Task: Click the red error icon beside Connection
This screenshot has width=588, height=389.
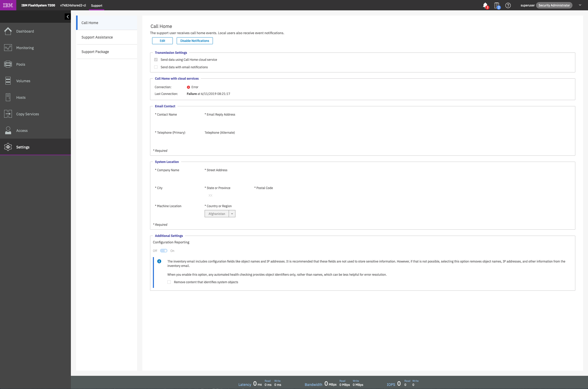Action: pyautogui.click(x=188, y=87)
